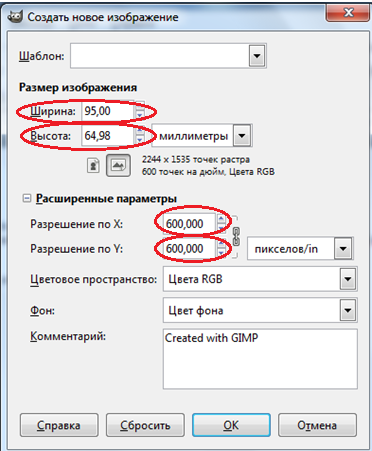This screenshot has height=451, width=372.
Task: Increase Высота with the up arrow
Action: pyautogui.click(x=140, y=131)
